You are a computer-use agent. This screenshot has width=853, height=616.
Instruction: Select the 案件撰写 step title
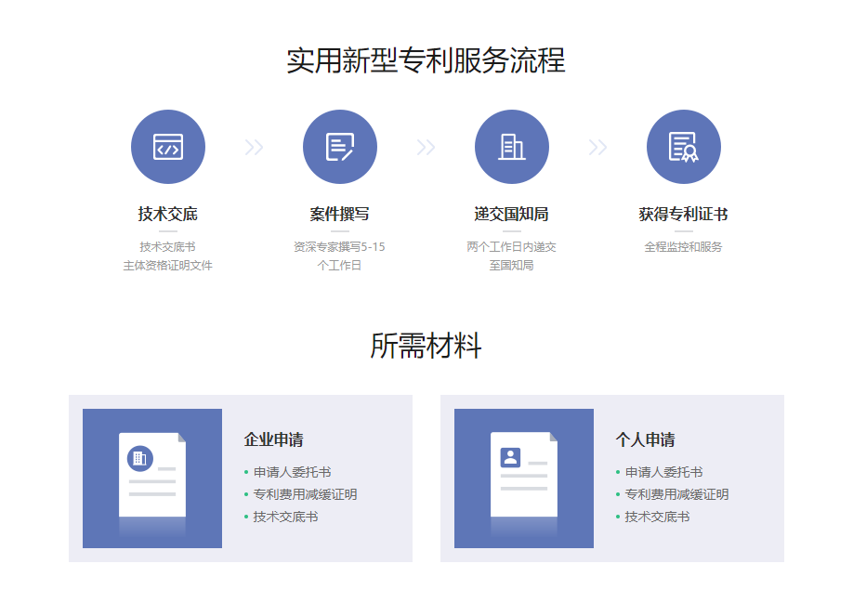pyautogui.click(x=340, y=214)
